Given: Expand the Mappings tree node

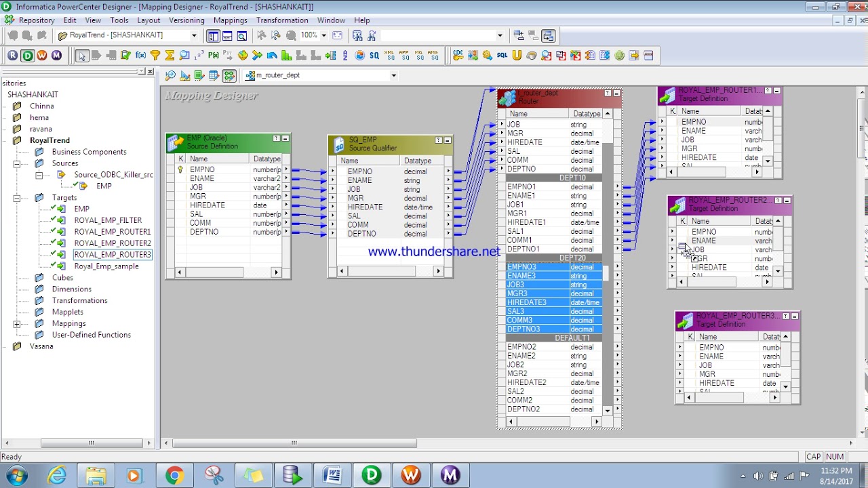Looking at the screenshot, I should [17, 324].
